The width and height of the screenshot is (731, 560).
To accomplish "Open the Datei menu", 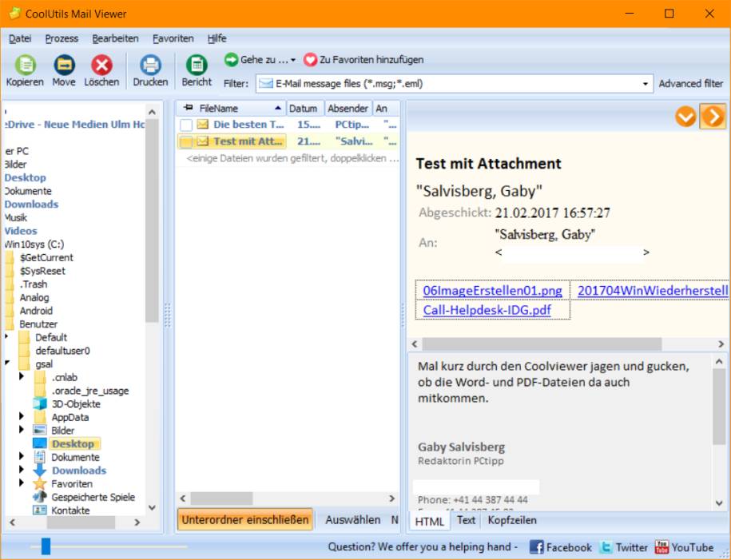I will 20,38.
